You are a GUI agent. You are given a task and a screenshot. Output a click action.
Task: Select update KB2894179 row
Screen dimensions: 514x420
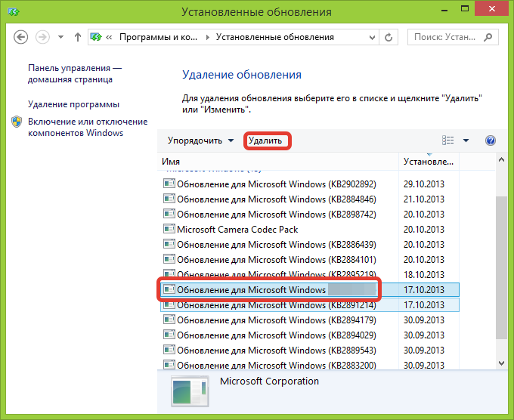[x=310, y=320]
